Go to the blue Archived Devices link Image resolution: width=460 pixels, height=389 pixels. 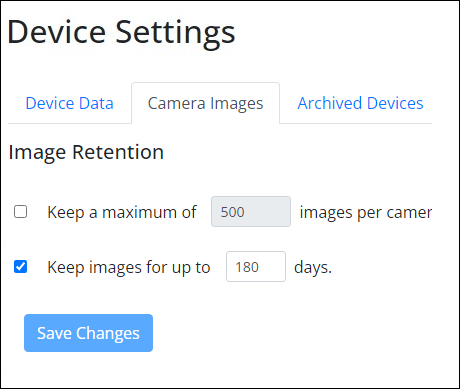tap(360, 103)
